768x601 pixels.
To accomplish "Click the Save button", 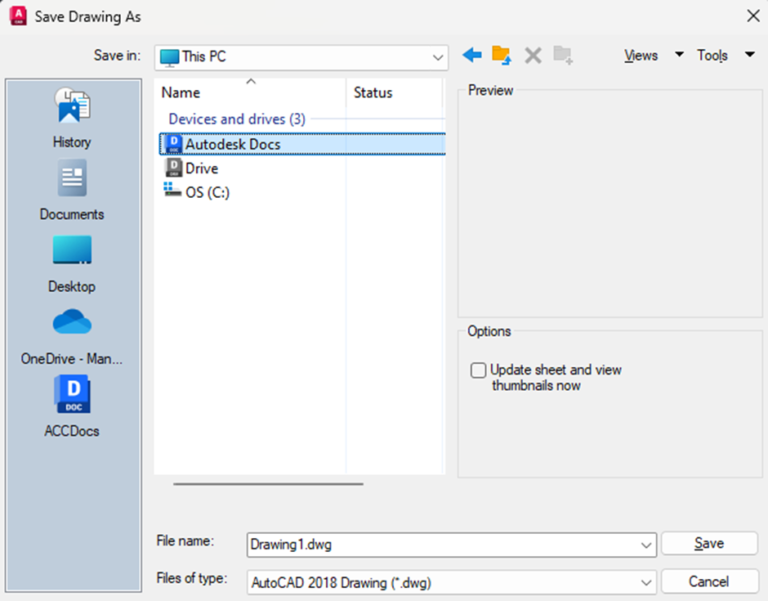I will 709,543.
